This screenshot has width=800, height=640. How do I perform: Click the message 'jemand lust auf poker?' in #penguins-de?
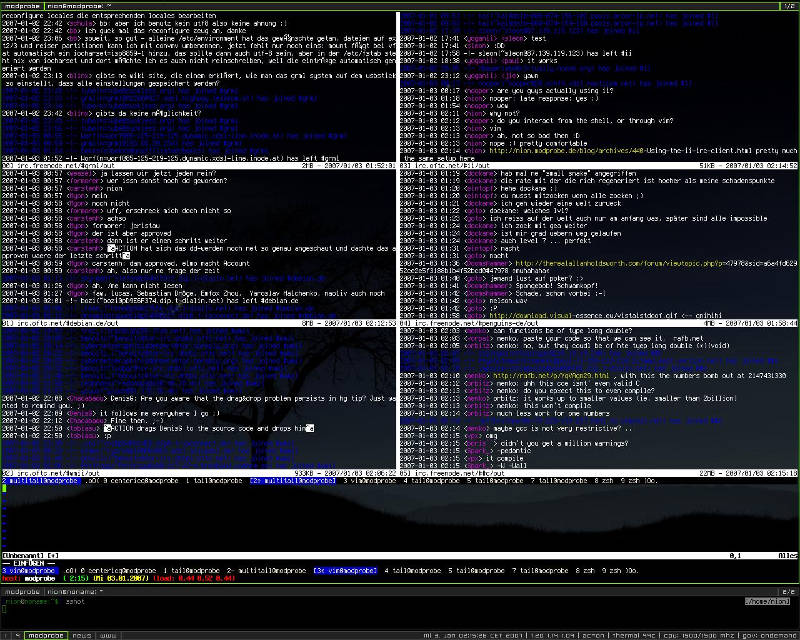point(539,278)
